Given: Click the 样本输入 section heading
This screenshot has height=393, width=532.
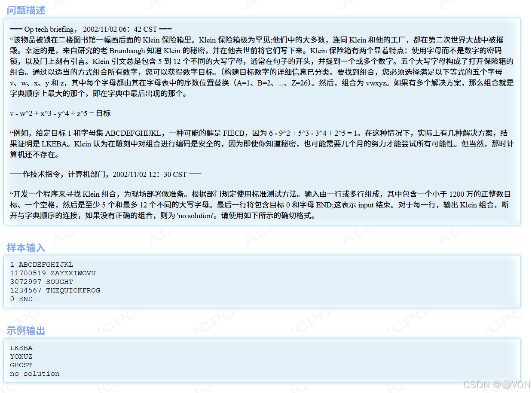Looking at the screenshot, I should point(26,248).
